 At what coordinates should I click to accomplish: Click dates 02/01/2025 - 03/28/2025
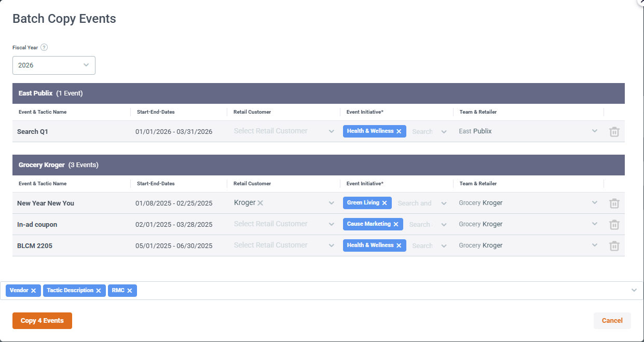[x=174, y=225]
